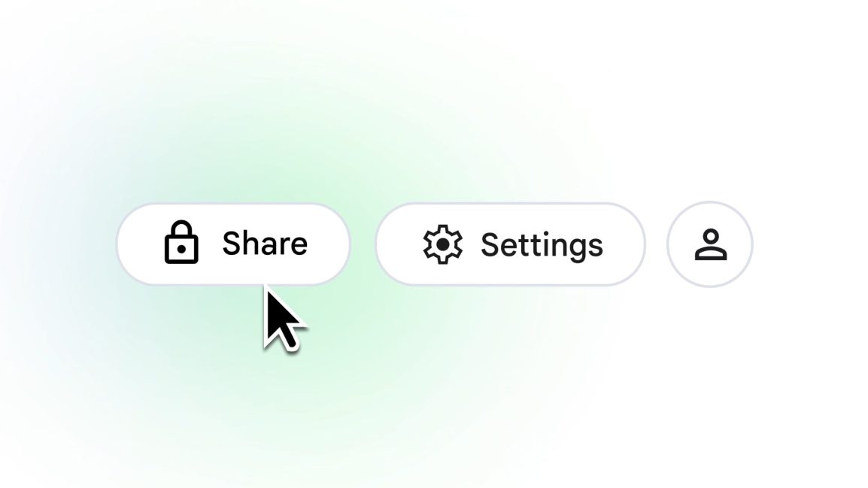Viewport: 868px width, 488px height.
Task: Open sharing options with padlock button
Action: [x=233, y=244]
